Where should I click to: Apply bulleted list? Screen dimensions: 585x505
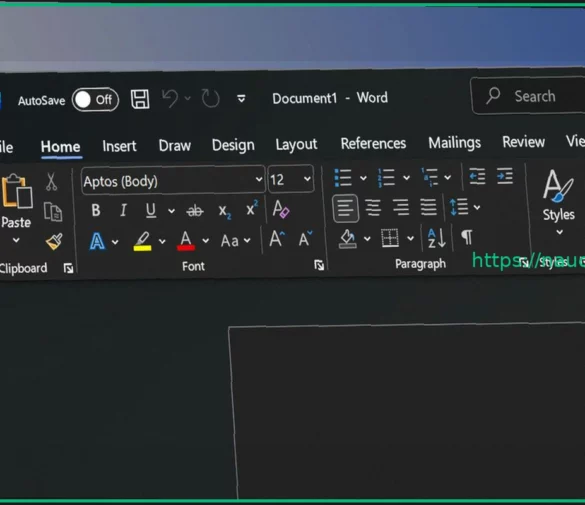pyautogui.click(x=343, y=178)
